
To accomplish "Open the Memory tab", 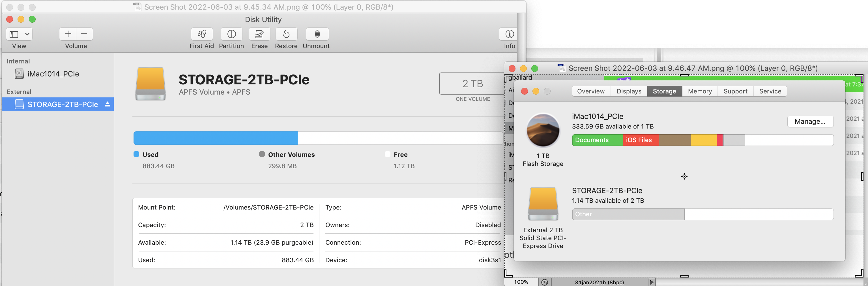I will [700, 91].
